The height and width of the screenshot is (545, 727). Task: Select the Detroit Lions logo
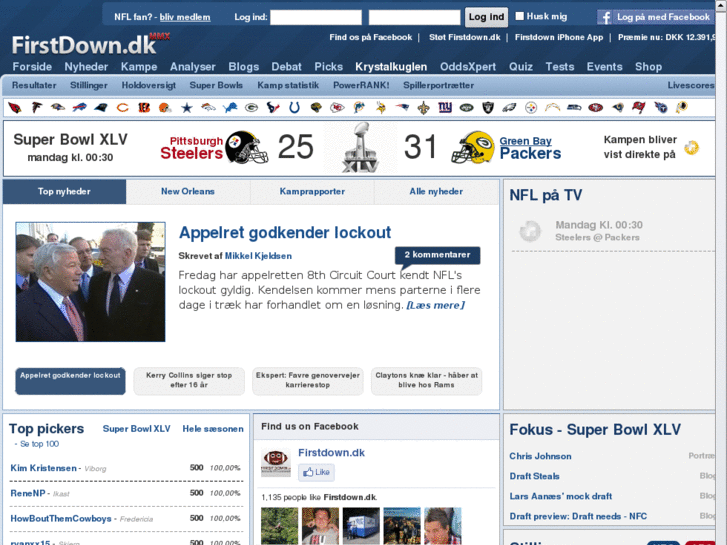[x=230, y=108]
